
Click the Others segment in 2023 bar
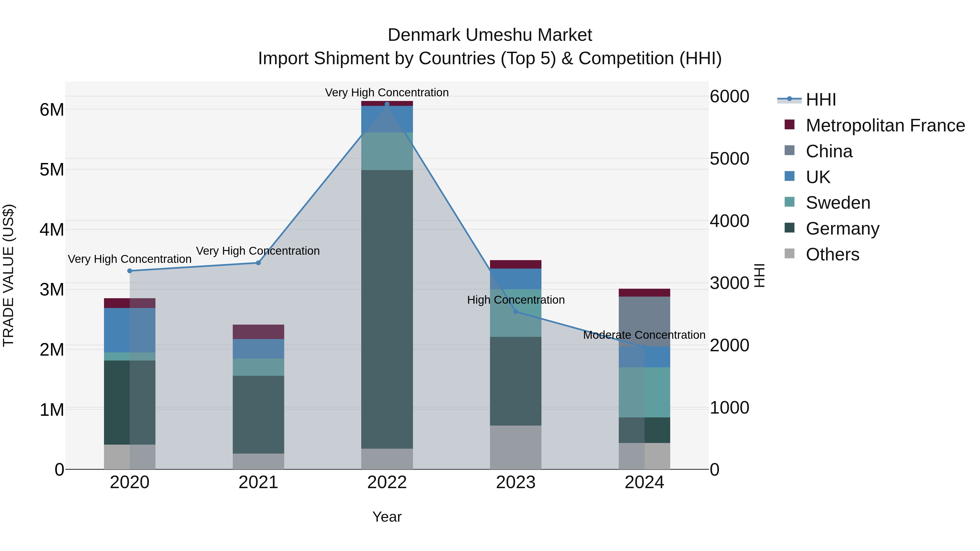[516, 447]
